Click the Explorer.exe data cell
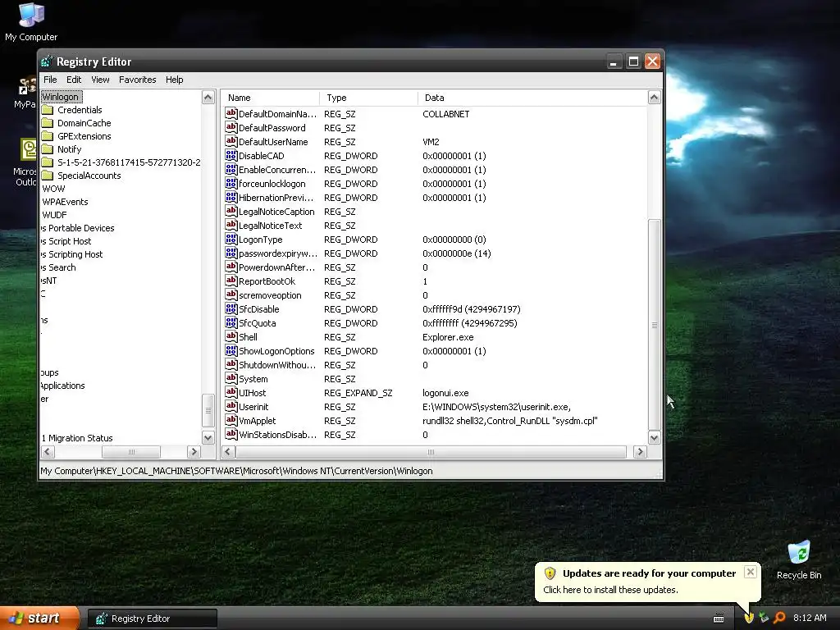The width and height of the screenshot is (840, 630). click(448, 337)
